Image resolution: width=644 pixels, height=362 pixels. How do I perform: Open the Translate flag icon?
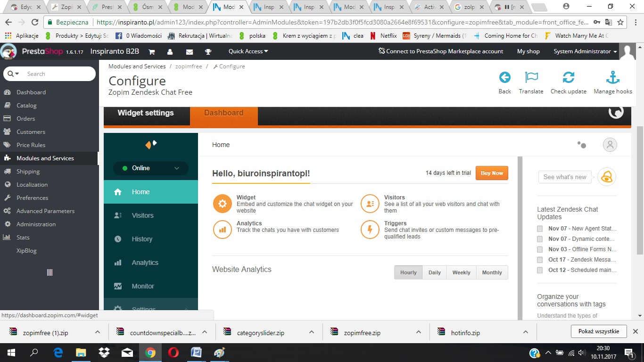tap(531, 77)
